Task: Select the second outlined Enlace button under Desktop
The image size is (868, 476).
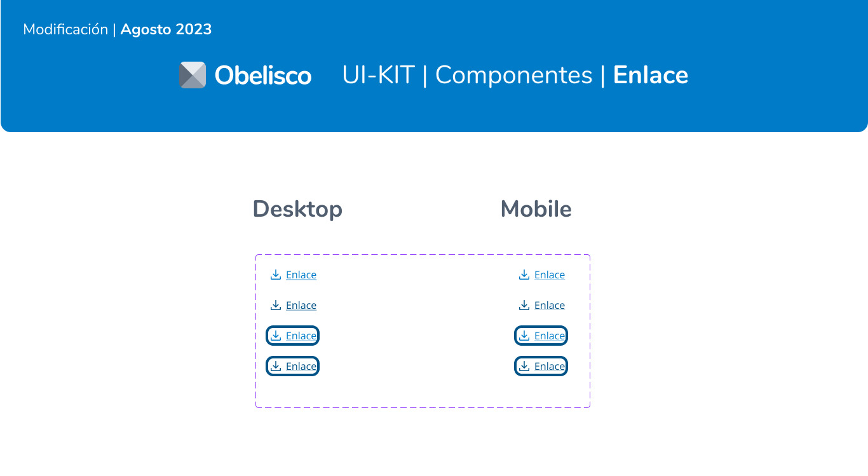Action: click(x=292, y=366)
